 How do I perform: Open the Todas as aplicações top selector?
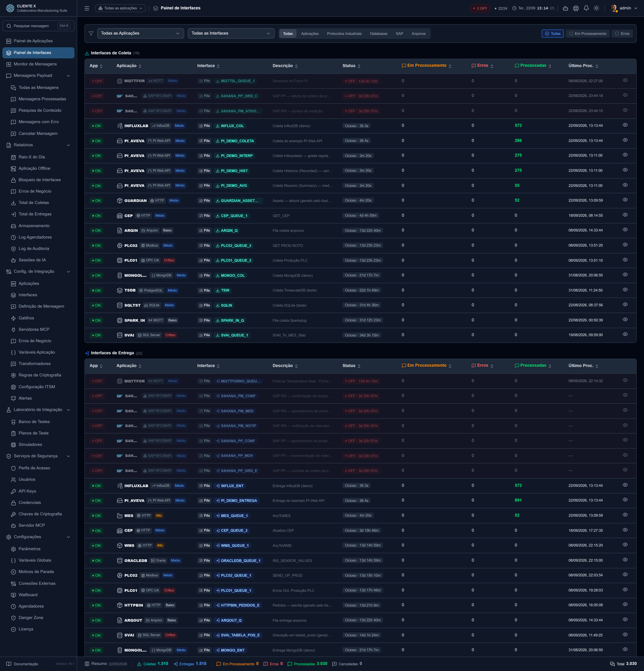pyautogui.click(x=120, y=8)
